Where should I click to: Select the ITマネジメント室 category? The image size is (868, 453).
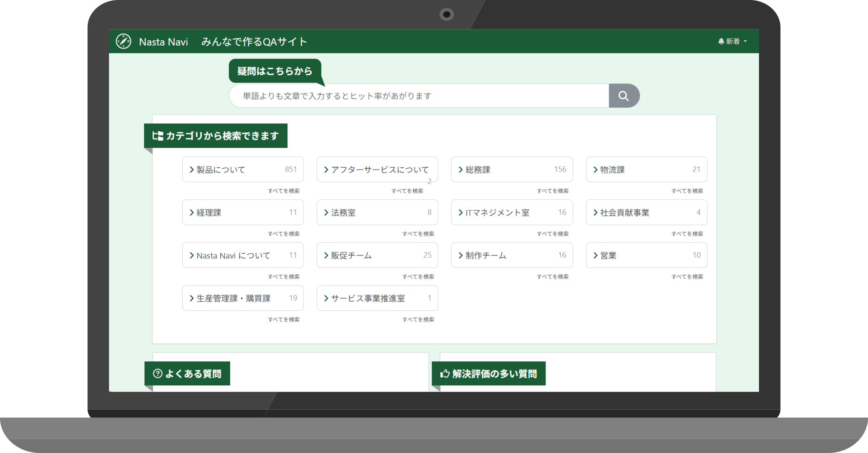pyautogui.click(x=512, y=213)
